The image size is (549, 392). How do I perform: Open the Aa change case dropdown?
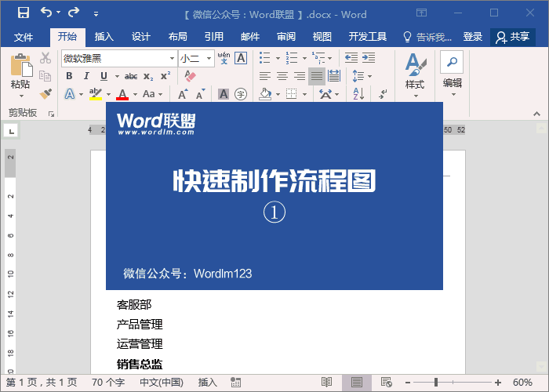pos(153,94)
